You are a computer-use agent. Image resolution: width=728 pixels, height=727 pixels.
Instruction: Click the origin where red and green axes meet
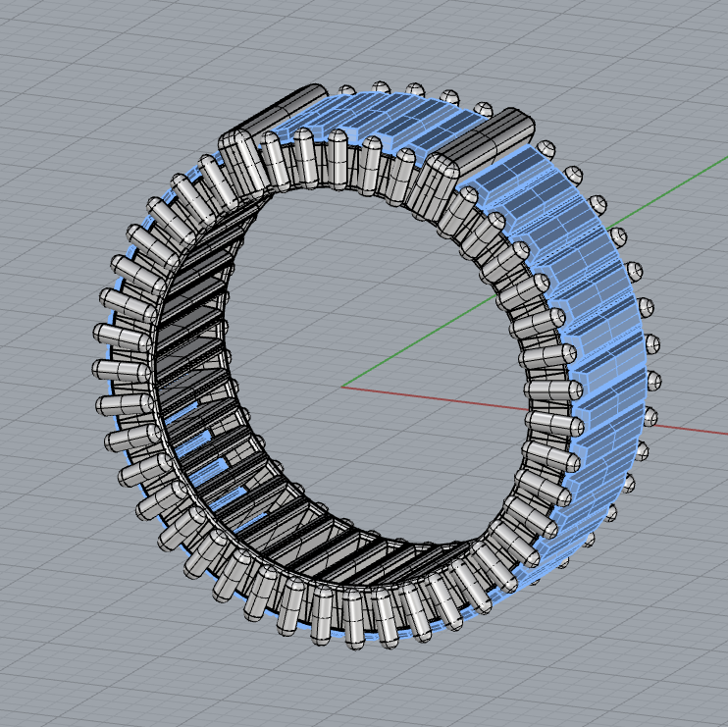(341, 387)
